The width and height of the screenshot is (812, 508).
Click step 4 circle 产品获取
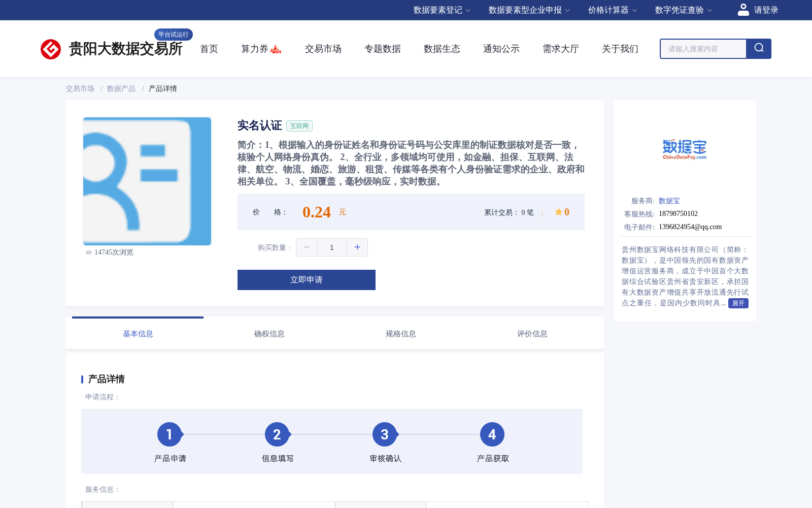pyautogui.click(x=492, y=434)
